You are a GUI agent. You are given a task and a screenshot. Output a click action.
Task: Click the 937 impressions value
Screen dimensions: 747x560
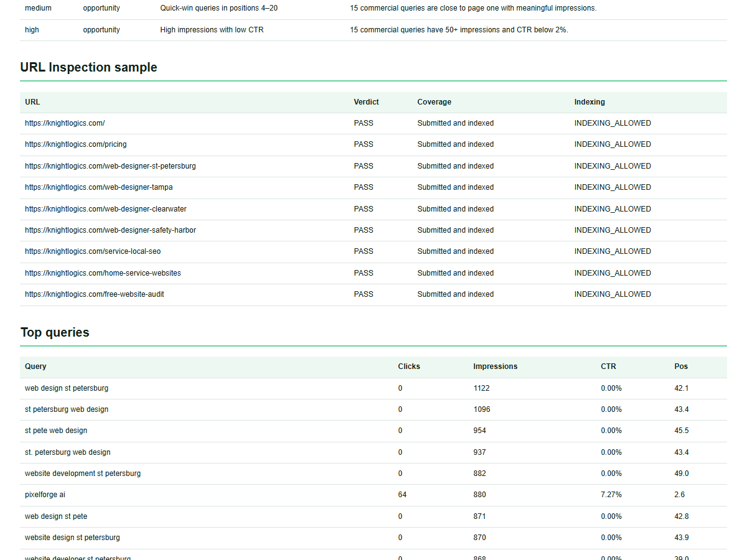coord(480,452)
